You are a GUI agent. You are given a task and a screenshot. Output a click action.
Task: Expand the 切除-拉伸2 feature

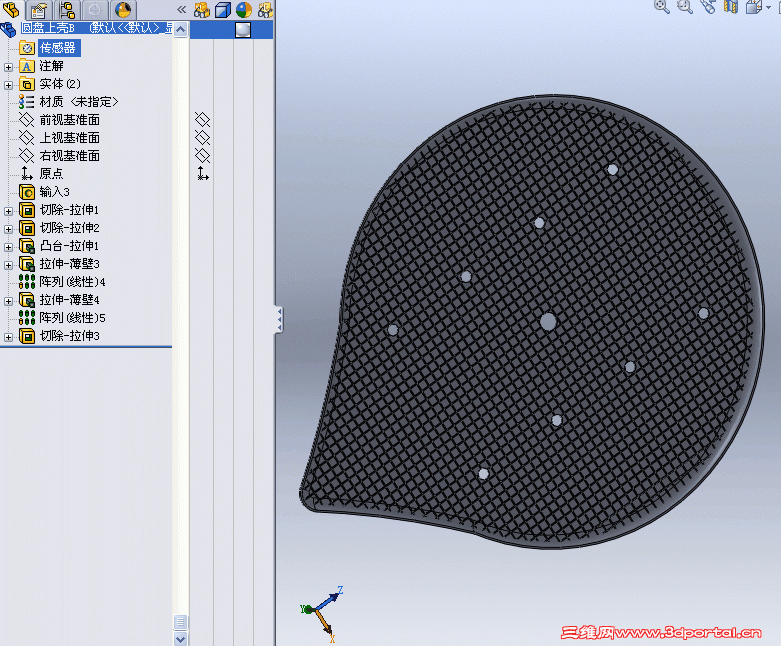[x=8, y=229]
